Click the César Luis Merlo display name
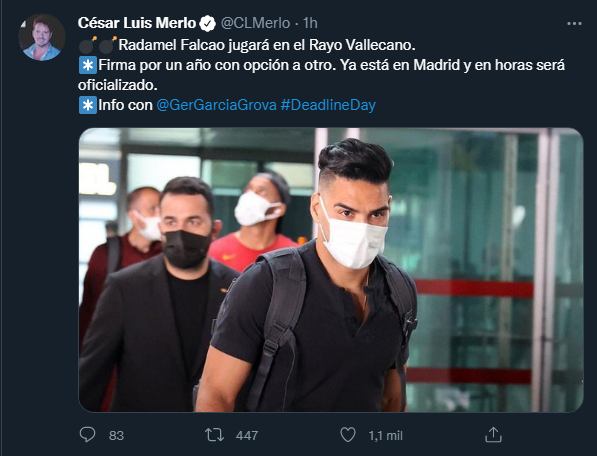Screen dimensions: 597x456 [137, 23]
